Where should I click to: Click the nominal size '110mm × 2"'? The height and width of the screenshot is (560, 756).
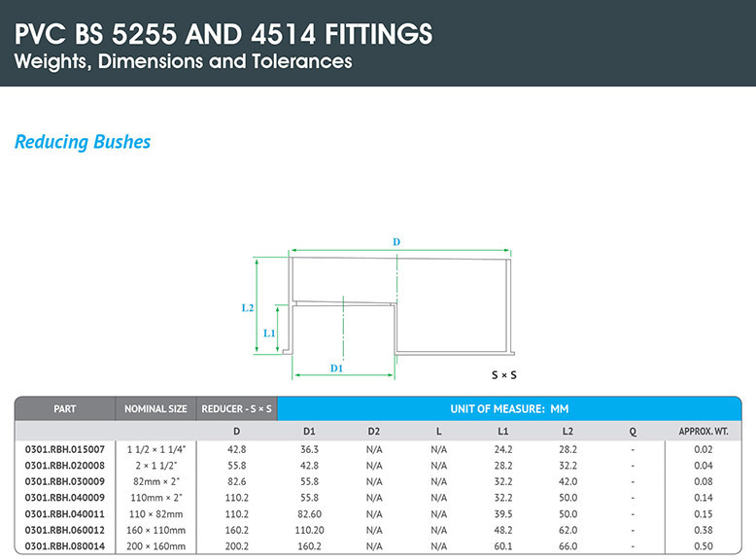click(155, 498)
